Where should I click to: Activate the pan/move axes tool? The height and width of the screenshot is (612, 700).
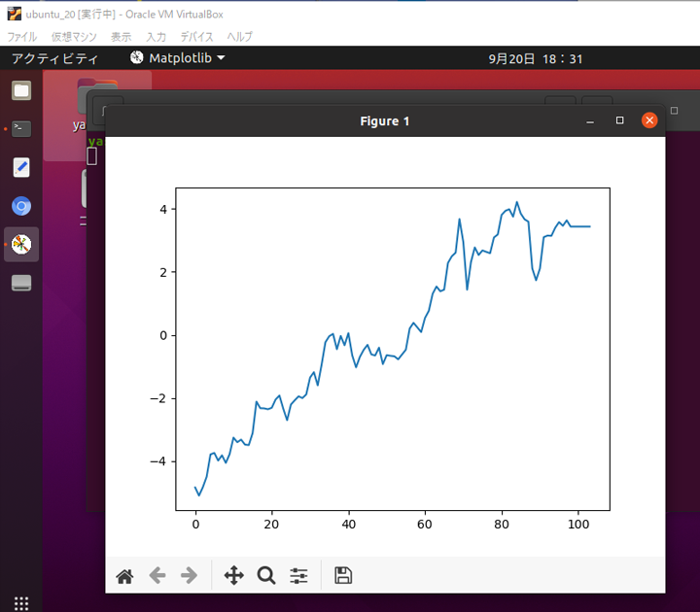(234, 575)
